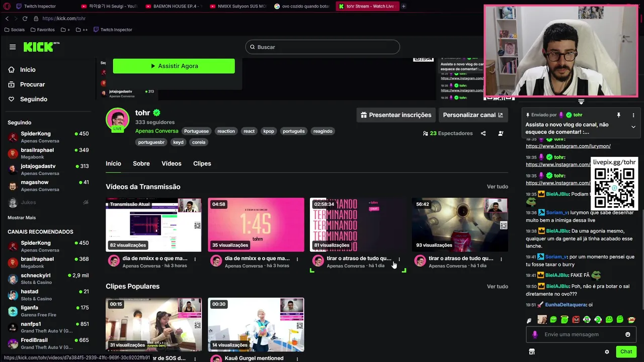
Task: Open brasilraphael in Seguindo list
Action: 48,153
